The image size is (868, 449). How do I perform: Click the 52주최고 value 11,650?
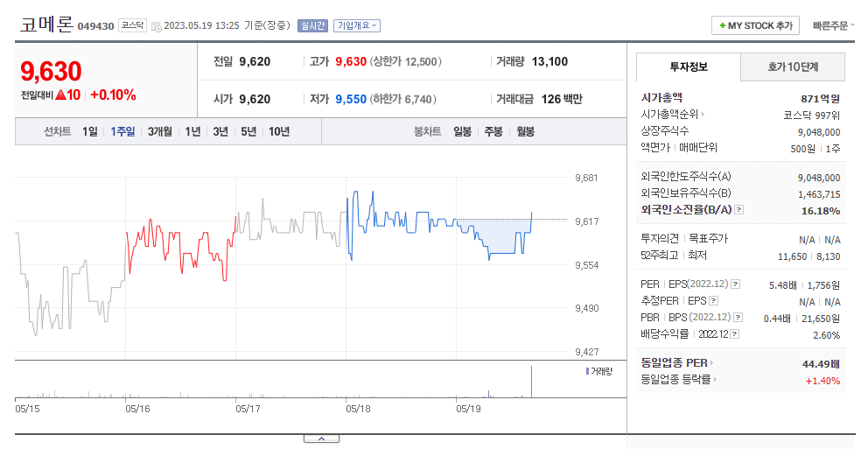pos(792,256)
